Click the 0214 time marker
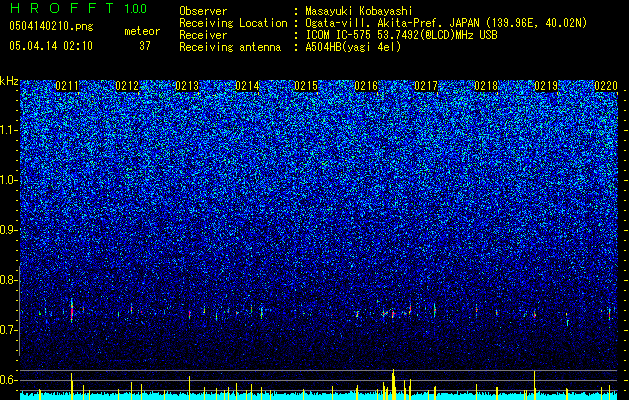This screenshot has width=629, height=400. [x=247, y=86]
